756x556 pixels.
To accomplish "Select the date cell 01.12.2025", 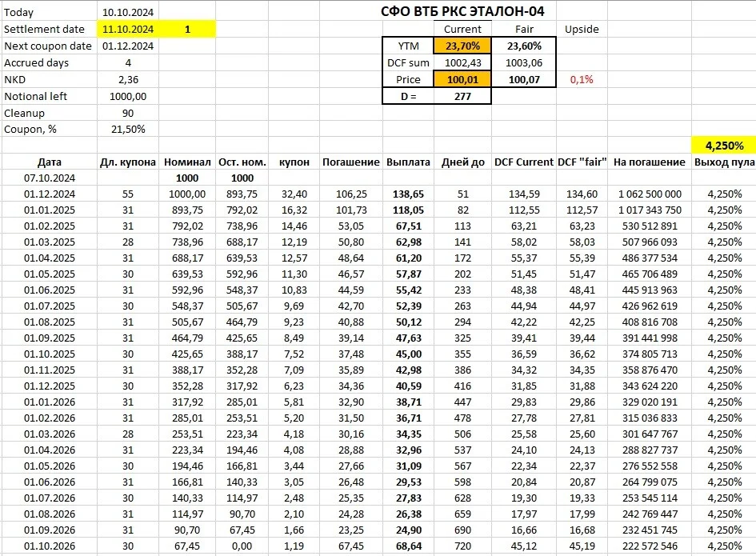I will [x=50, y=386].
